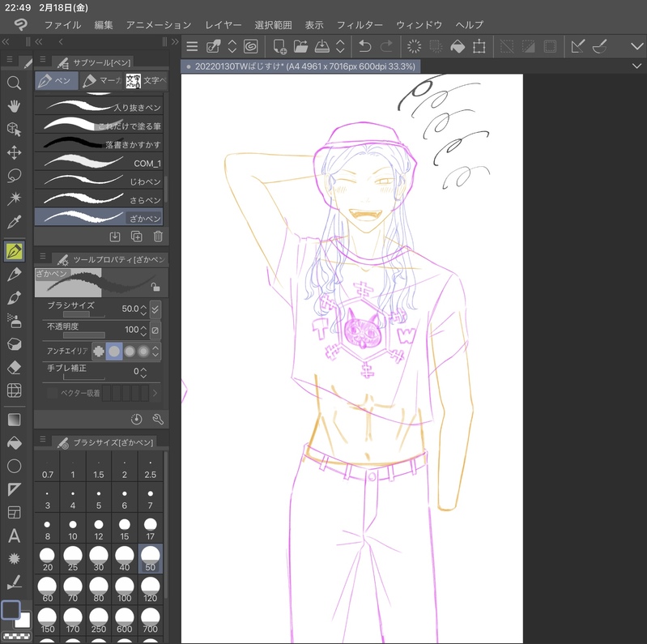Viewport: 647px width, 644px height.
Task: Open the Clip Studio logo menu
Action: coord(20,25)
